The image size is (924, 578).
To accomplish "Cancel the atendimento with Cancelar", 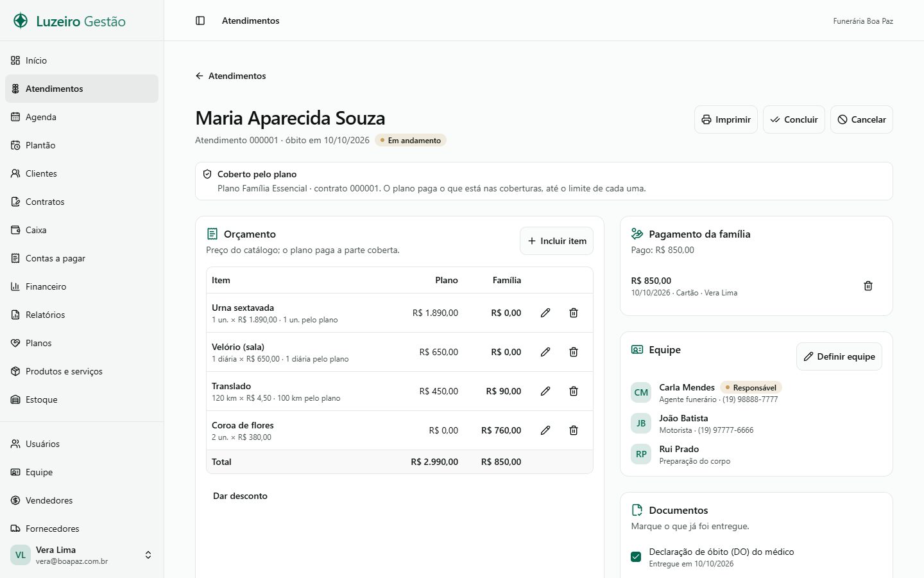I will click(862, 119).
